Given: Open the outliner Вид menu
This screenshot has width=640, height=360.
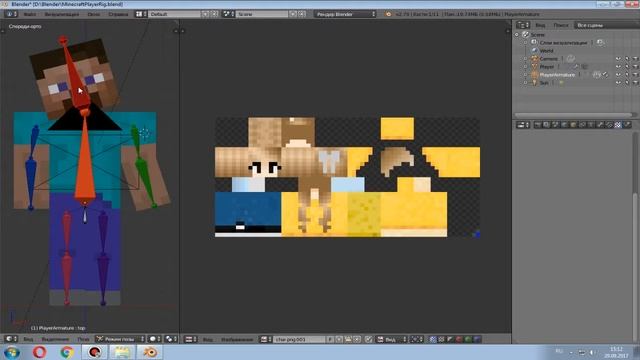Looking at the screenshot, I should coord(540,25).
